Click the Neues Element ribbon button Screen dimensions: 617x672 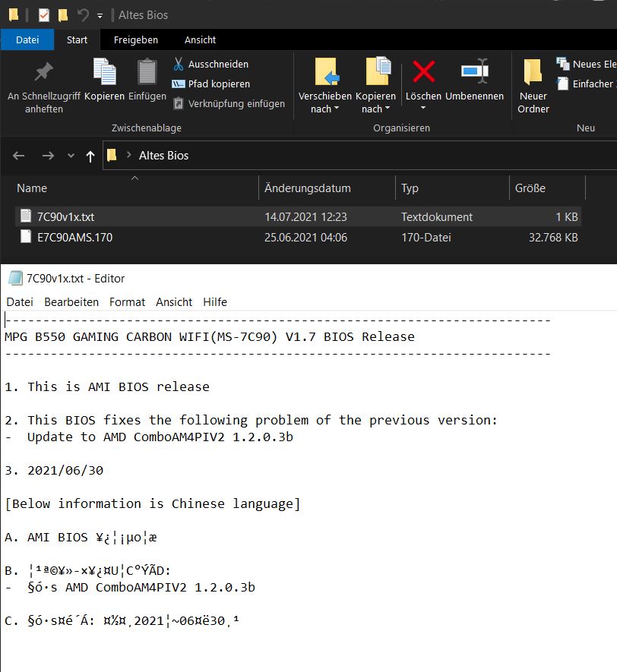[x=586, y=65]
